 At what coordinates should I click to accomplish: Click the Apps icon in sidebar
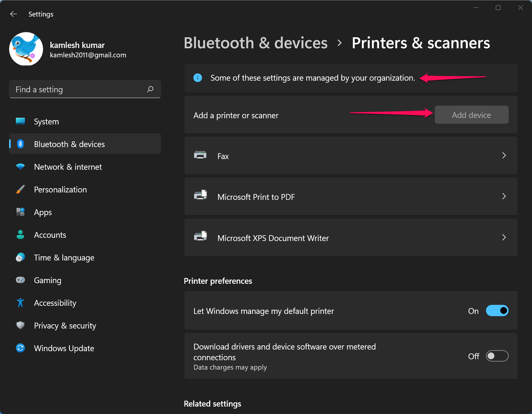20,212
